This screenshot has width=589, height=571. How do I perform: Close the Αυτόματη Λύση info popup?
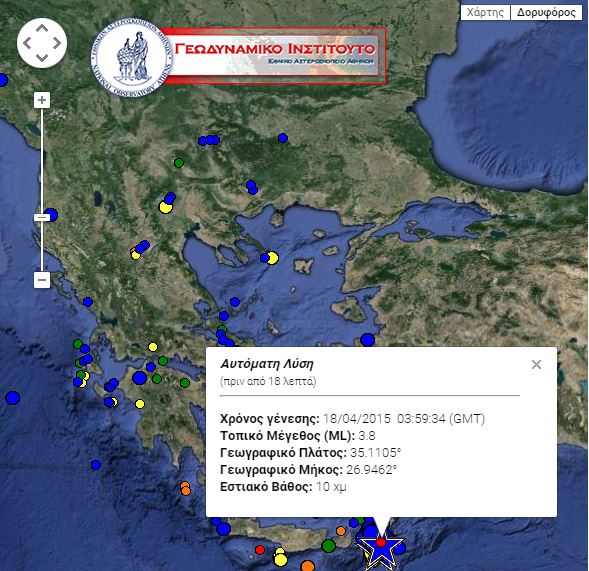pyautogui.click(x=536, y=364)
